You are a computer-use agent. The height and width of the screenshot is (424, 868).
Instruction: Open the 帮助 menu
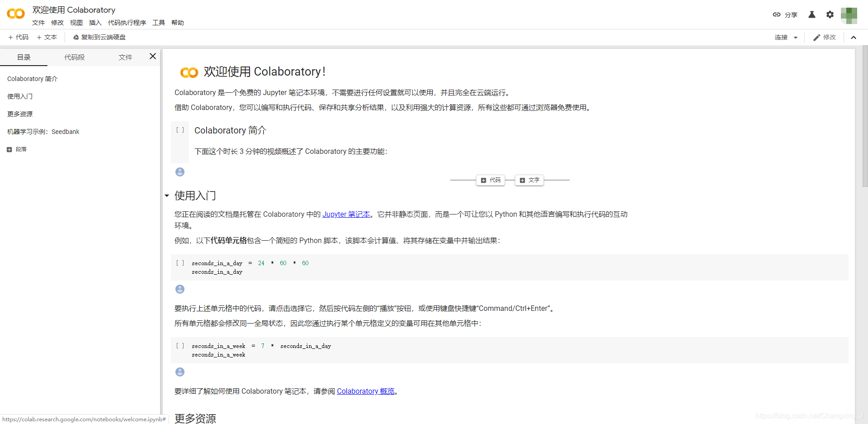tap(178, 23)
